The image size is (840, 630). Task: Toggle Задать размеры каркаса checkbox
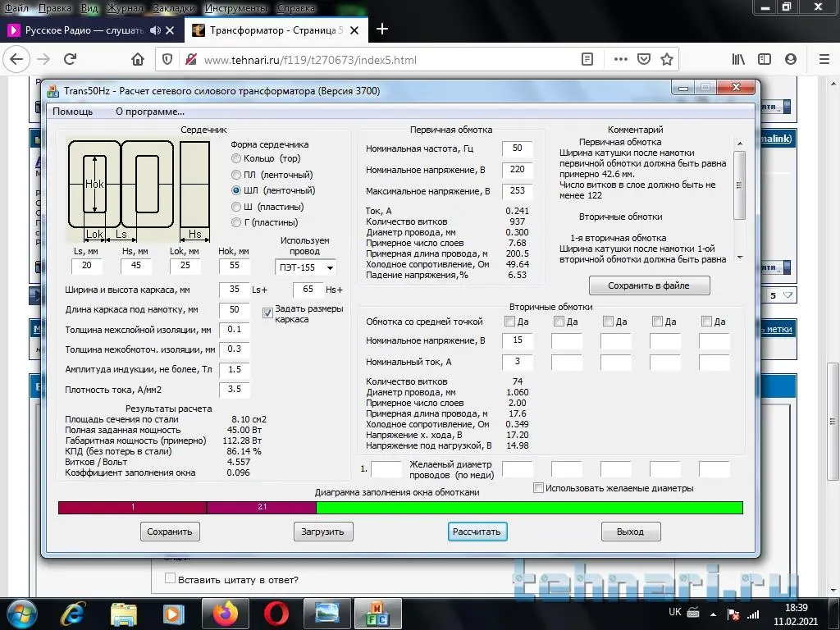tap(267, 313)
